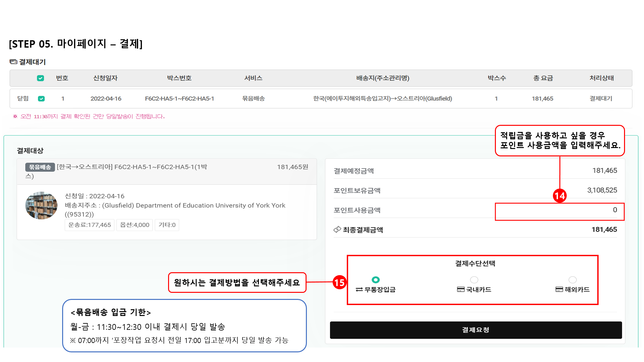Select the 국내카드 radio button

[x=474, y=280]
